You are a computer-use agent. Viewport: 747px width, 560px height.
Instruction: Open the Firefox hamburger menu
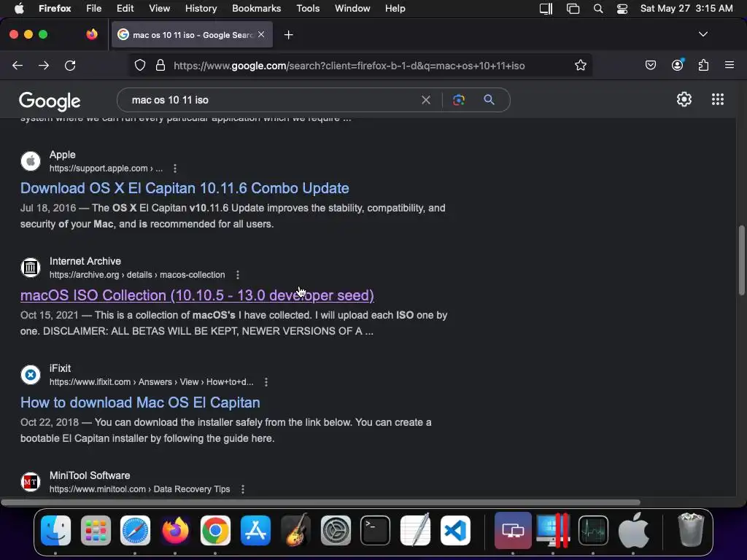(x=729, y=65)
